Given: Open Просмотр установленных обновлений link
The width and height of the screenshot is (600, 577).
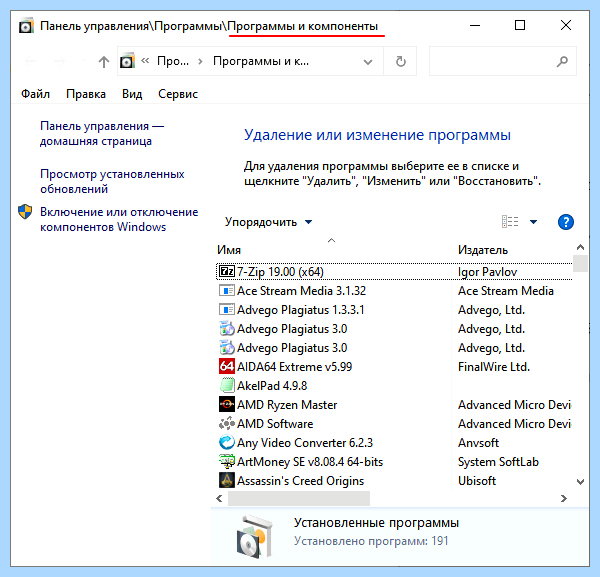Looking at the screenshot, I should coord(112,181).
